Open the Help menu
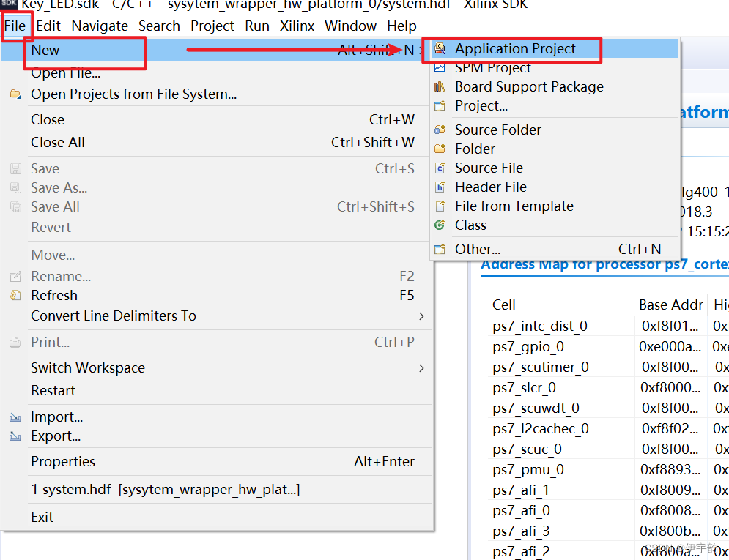Image resolution: width=729 pixels, height=560 pixels. point(401,26)
